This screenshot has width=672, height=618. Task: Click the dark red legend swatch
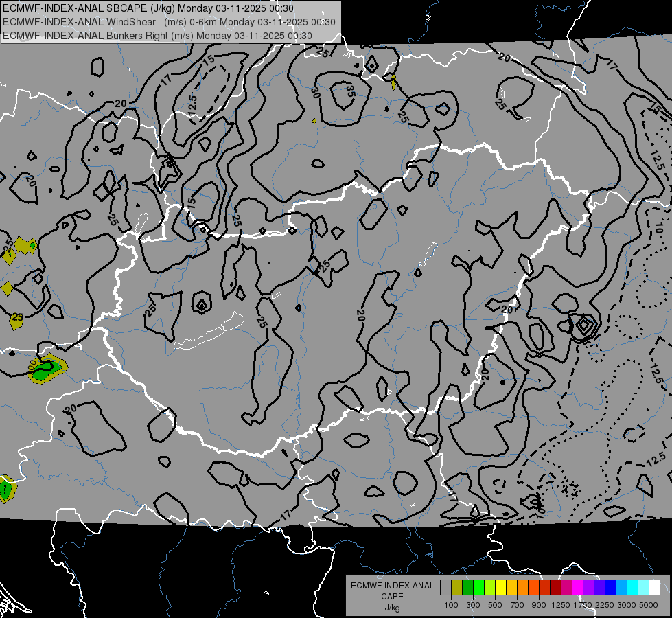555,588
